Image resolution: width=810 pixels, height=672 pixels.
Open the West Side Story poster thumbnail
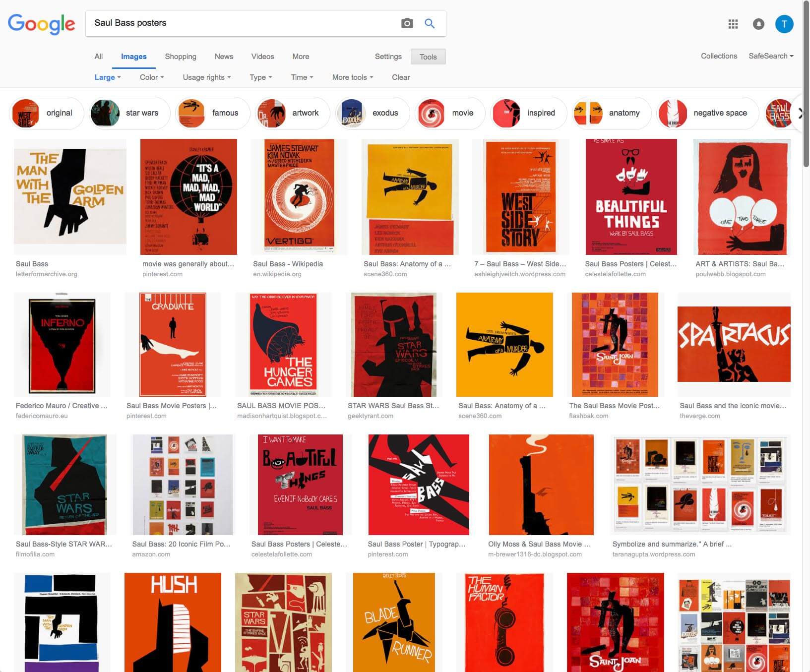(x=520, y=196)
